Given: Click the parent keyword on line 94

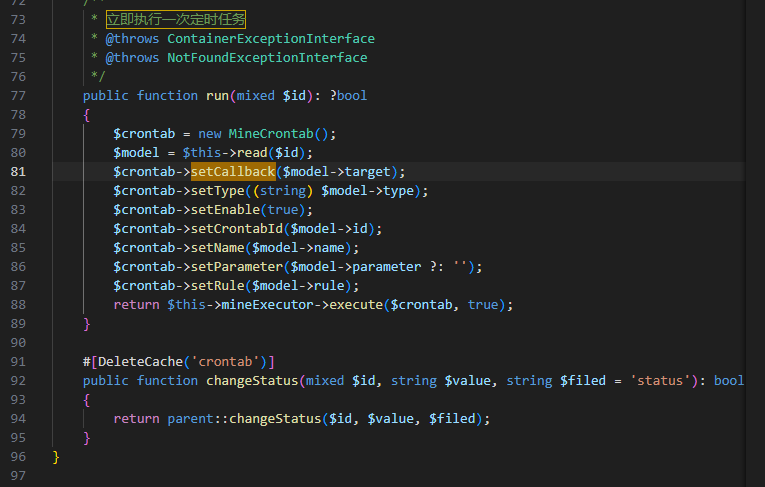Looking at the screenshot, I should coord(191,419).
